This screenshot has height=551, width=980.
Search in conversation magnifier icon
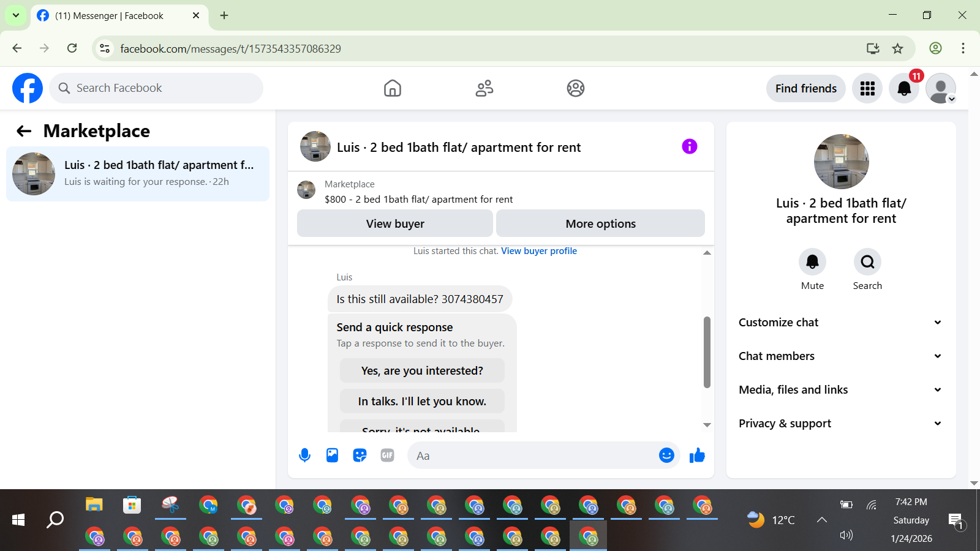(x=867, y=262)
